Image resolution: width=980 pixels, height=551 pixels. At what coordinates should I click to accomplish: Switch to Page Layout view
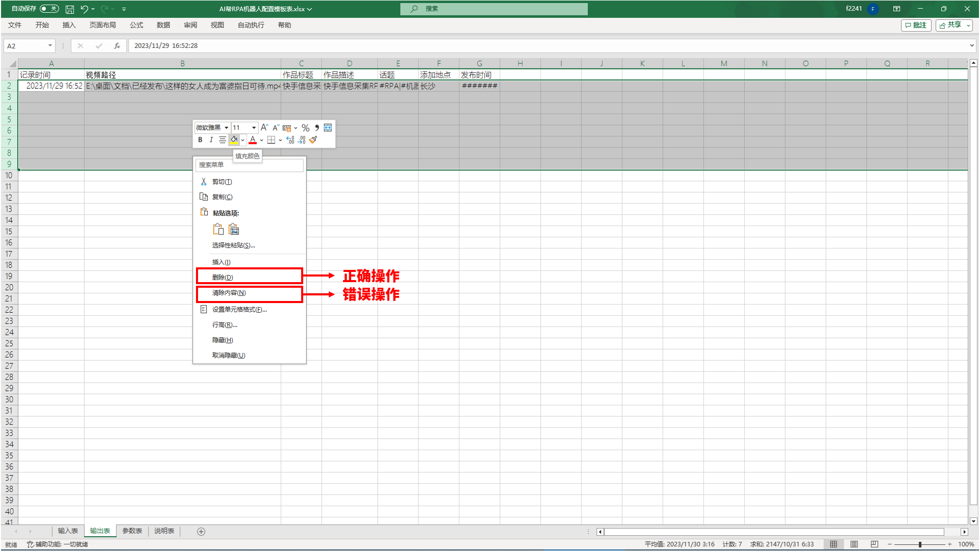(x=854, y=544)
